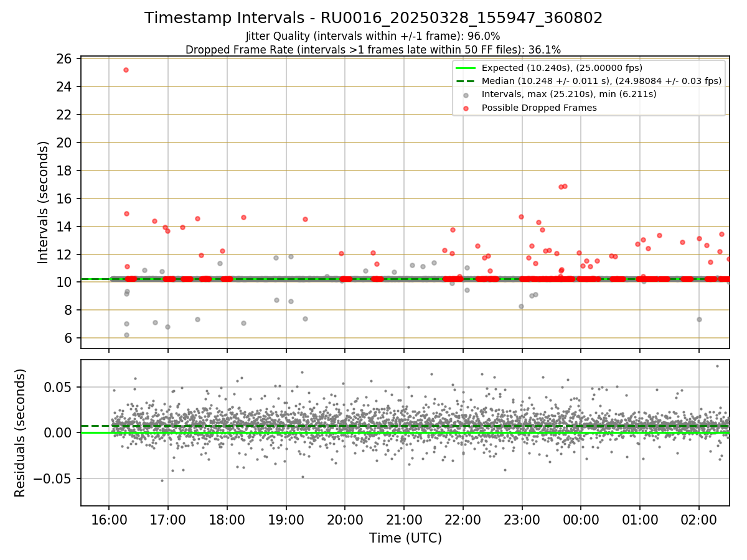Click the "Residuals (seconds)" y-axis label
Screen dimensions: 747x560
pyautogui.click(x=21, y=433)
